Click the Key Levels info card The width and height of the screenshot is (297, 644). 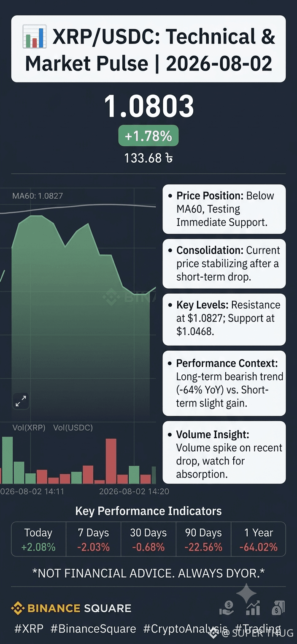[224, 319]
